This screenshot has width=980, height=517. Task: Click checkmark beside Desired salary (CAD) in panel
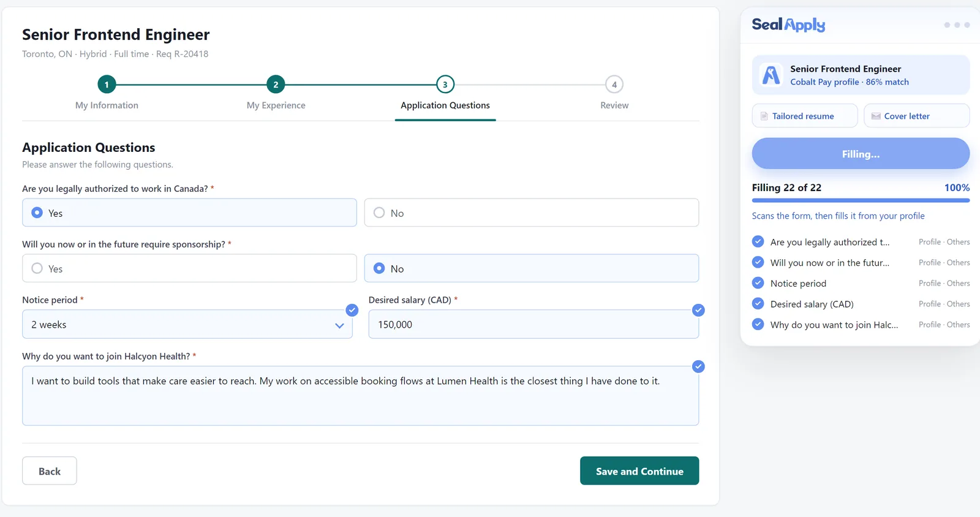pos(758,303)
